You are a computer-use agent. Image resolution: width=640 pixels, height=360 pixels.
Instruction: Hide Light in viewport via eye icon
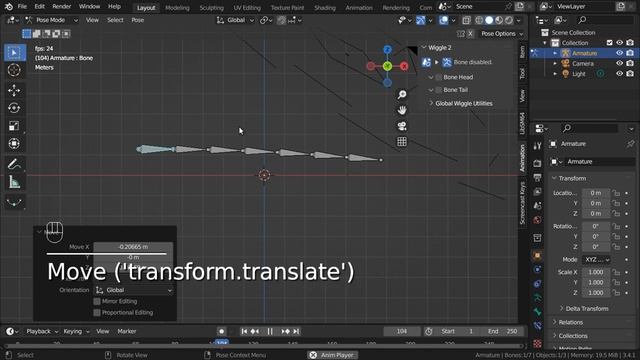coord(620,73)
